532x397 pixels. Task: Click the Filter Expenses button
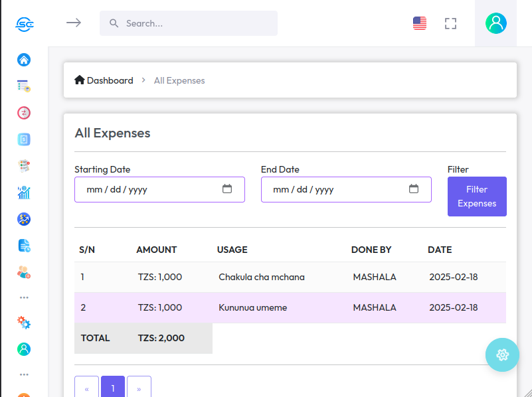point(477,197)
